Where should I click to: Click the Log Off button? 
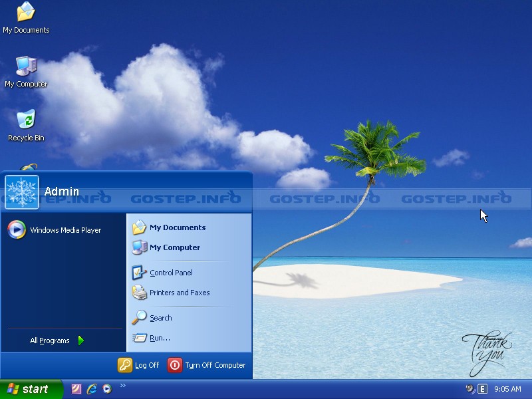[x=139, y=365]
